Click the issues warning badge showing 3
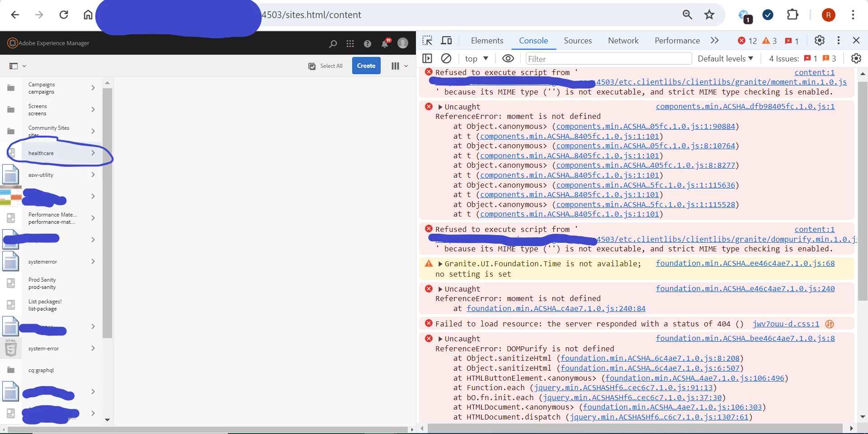868x434 pixels. coord(830,59)
